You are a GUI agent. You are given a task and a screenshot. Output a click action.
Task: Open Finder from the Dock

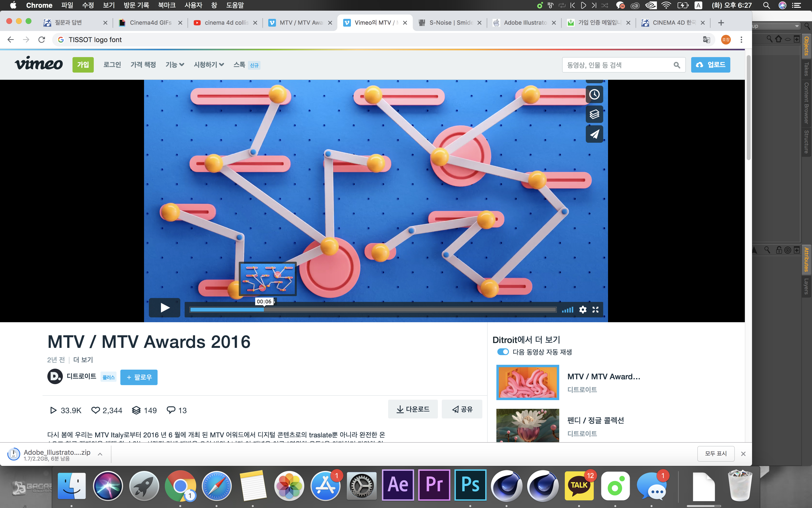pyautogui.click(x=72, y=486)
